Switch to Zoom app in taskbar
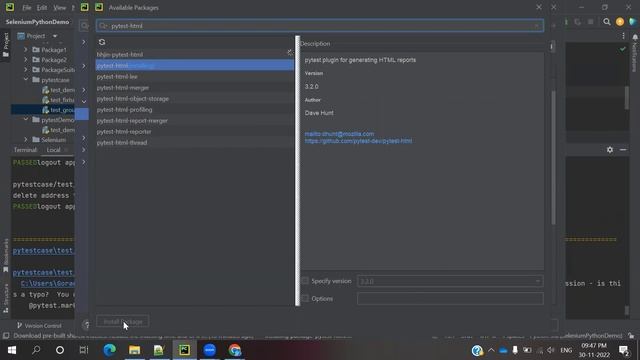This screenshot has width=640, height=360. 209,350
